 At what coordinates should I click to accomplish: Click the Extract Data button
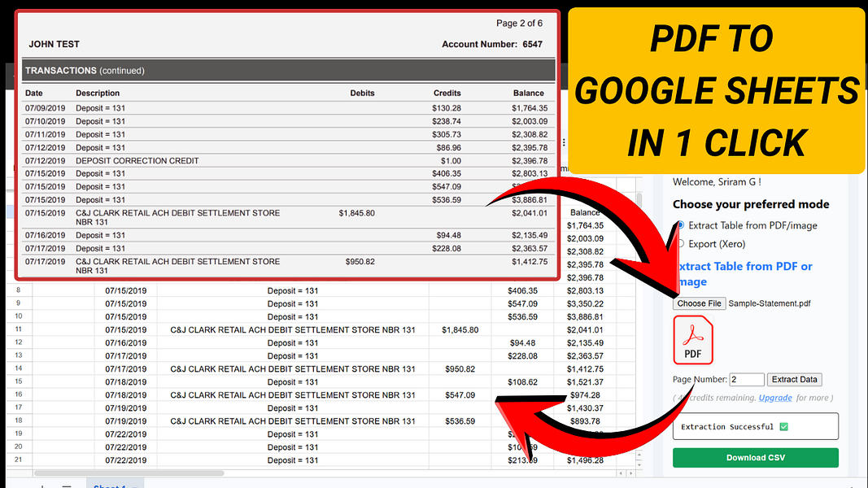794,380
